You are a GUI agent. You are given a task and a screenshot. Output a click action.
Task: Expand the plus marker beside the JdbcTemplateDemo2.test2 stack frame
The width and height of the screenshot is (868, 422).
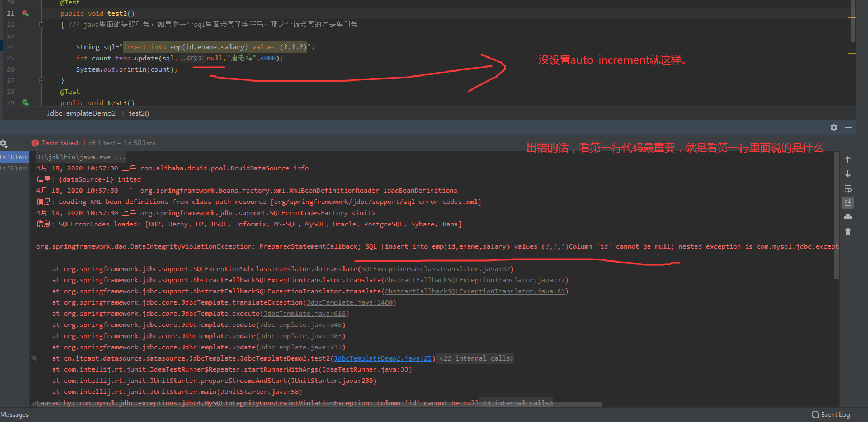point(34,358)
